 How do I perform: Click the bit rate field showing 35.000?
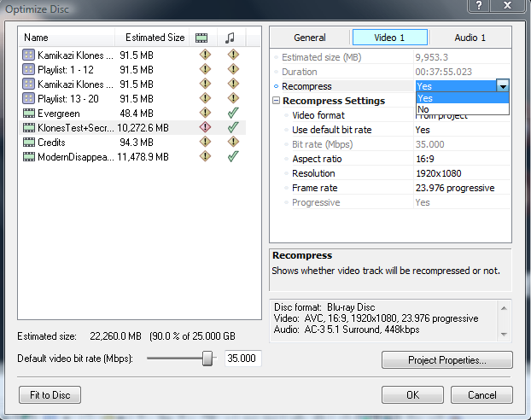tap(242, 359)
